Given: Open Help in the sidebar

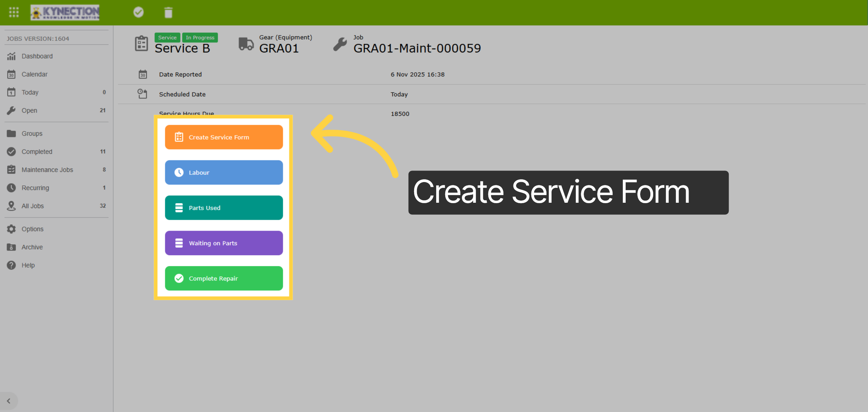Looking at the screenshot, I should [56, 265].
